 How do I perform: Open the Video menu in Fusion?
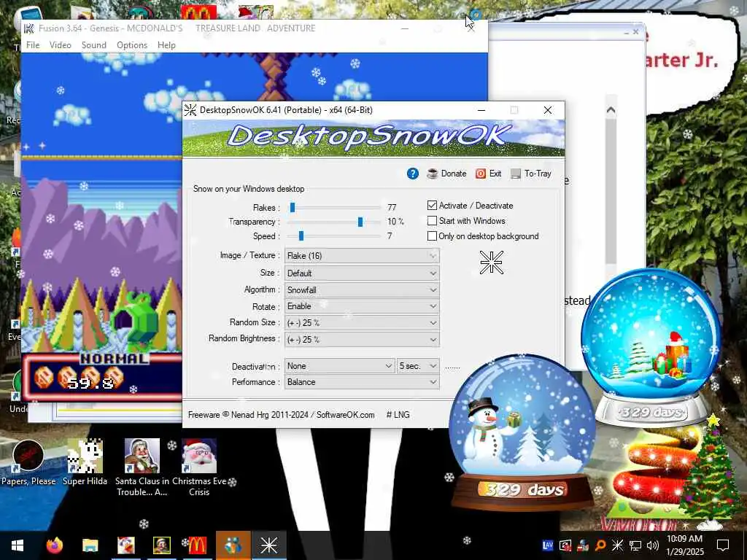60,44
